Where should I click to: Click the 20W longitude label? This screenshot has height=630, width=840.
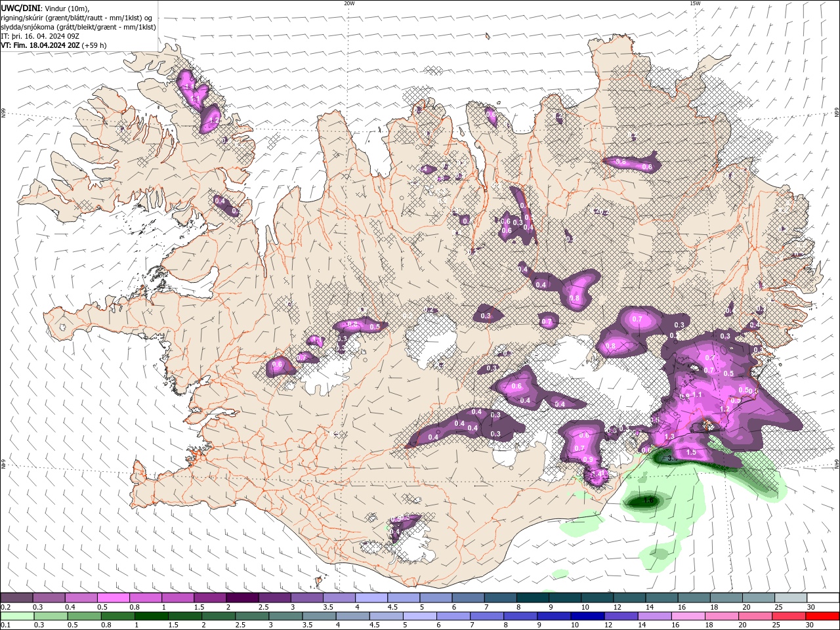[x=349, y=3]
